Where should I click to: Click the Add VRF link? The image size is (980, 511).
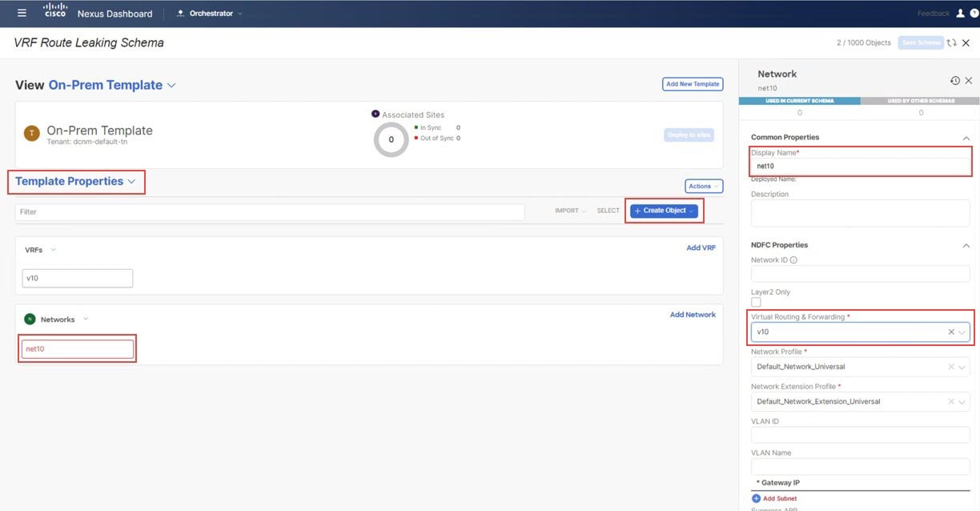[701, 248]
